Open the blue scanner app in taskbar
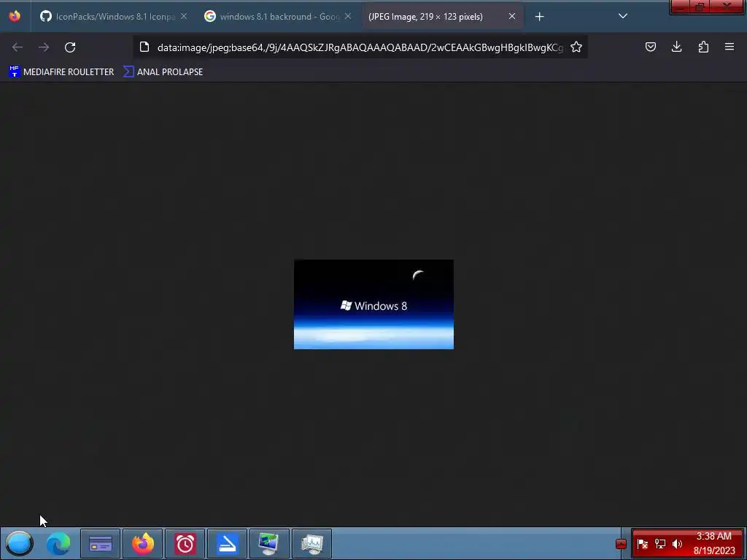The image size is (747, 560). coord(228,543)
